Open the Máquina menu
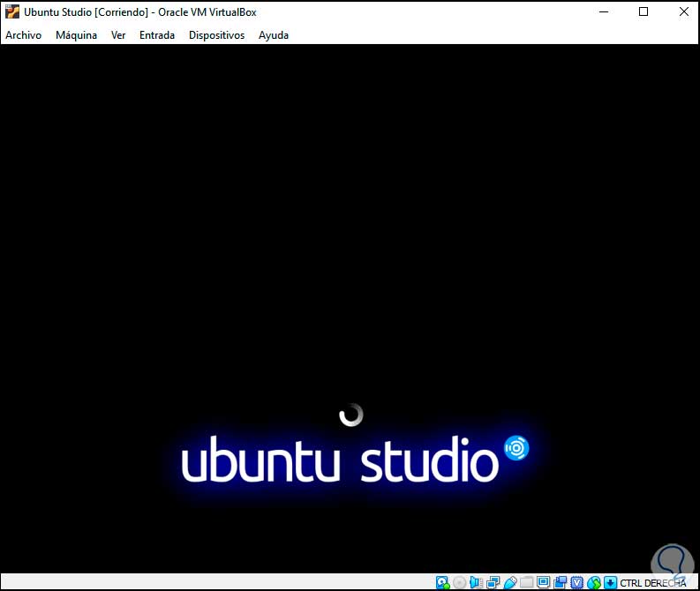The image size is (700, 591). tap(76, 35)
